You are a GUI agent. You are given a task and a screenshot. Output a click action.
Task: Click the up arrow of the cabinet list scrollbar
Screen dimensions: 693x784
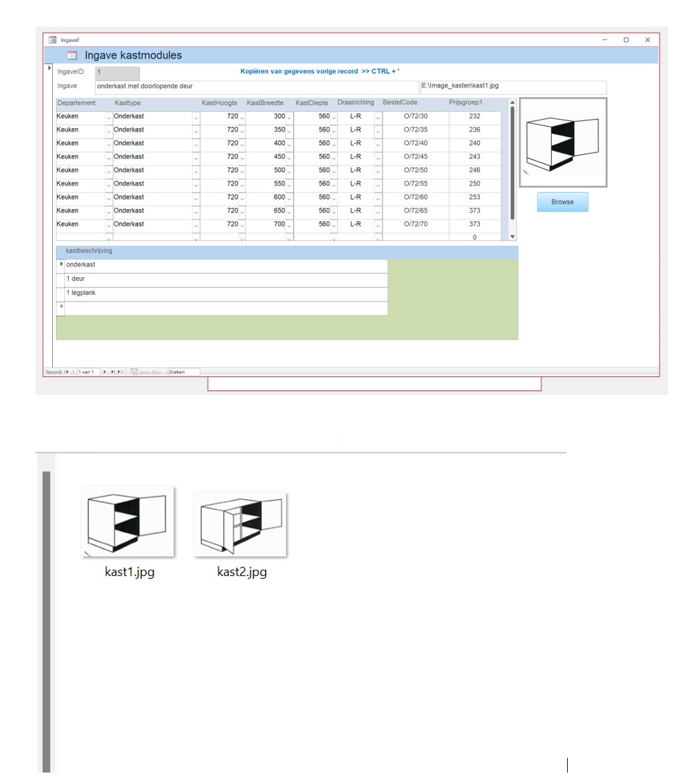coord(511,102)
